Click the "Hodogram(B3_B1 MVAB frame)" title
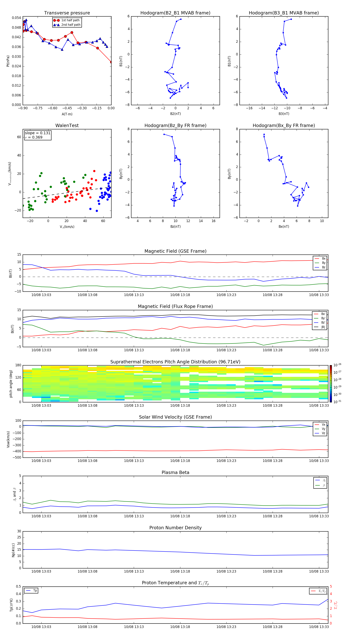The height and width of the screenshot is (644, 351). click(x=284, y=13)
